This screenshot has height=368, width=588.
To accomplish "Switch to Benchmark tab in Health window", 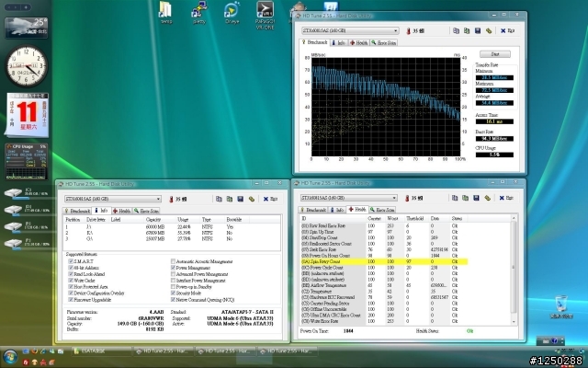I will [313, 210].
